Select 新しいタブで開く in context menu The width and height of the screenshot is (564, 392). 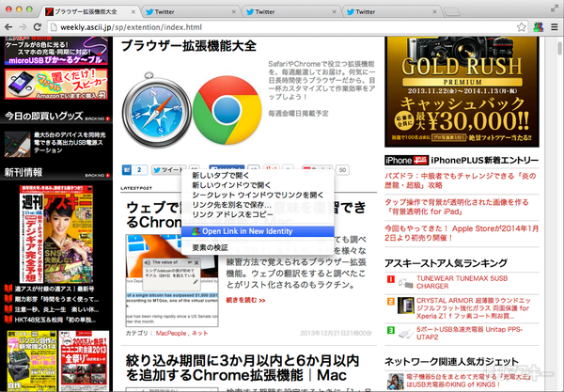pos(258,176)
